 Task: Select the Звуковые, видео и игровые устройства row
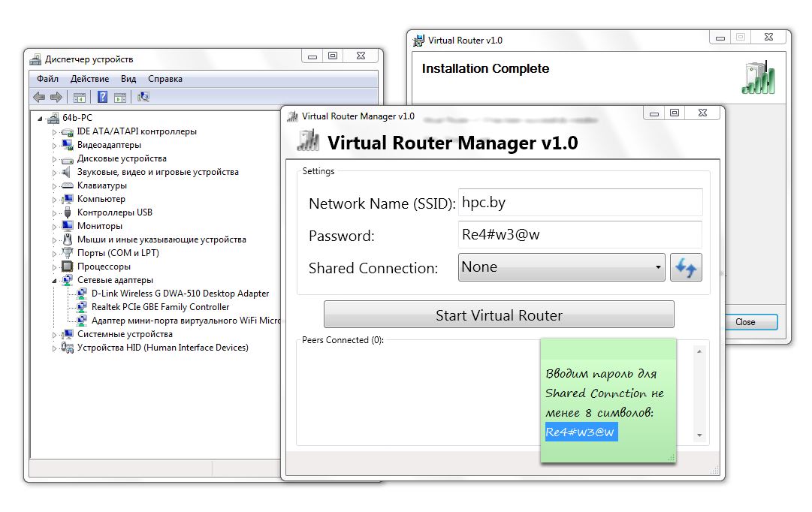[158, 172]
